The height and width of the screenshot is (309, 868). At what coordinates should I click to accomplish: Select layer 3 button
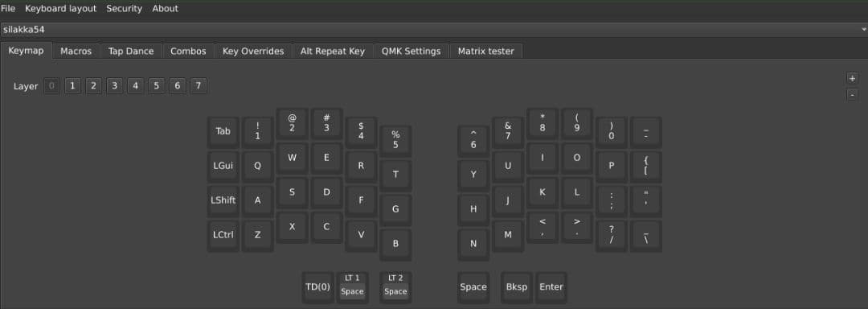[115, 86]
